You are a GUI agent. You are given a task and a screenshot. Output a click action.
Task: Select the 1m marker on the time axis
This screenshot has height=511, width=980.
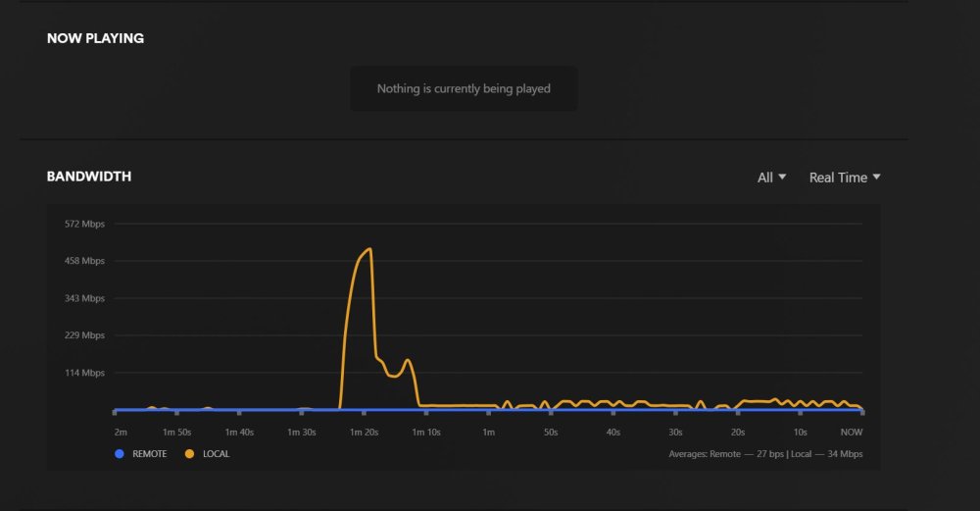(488, 433)
